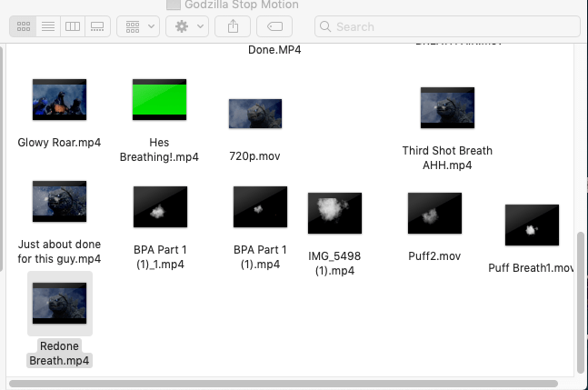588x390 pixels.
Task: Select the IMG_5498 (1).mp4 file
Action: pos(334,214)
